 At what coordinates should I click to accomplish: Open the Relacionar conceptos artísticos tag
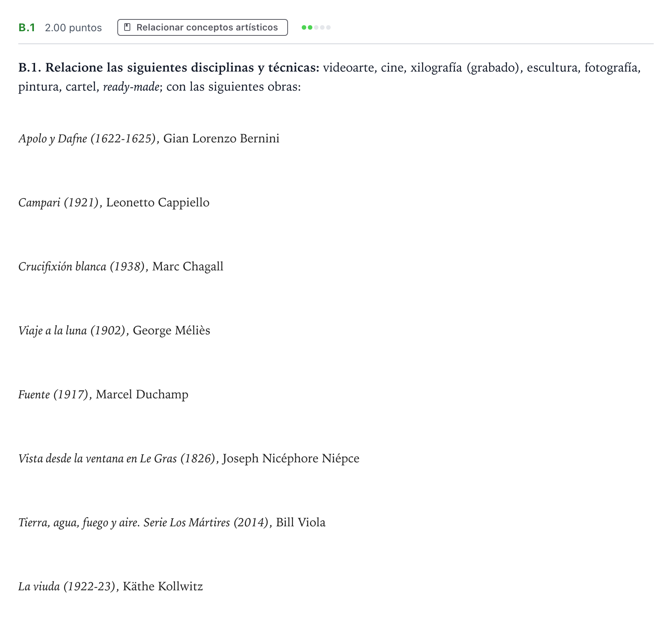coord(203,27)
